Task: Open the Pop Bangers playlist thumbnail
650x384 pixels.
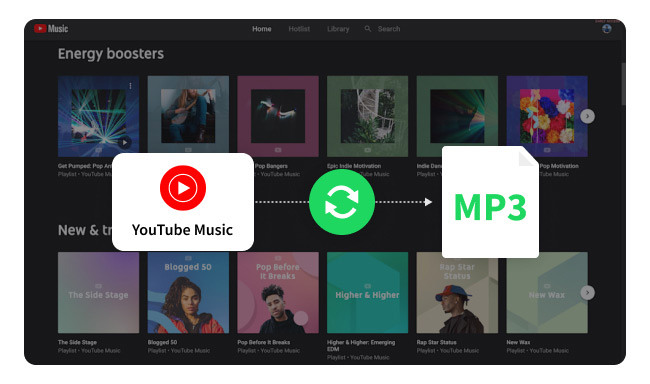Action: pyautogui.click(x=278, y=116)
